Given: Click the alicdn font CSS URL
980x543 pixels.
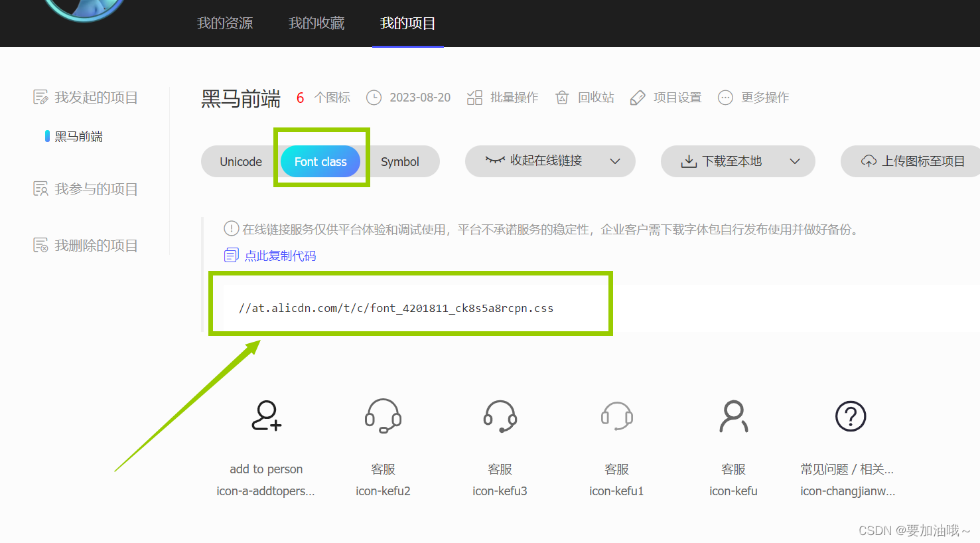Looking at the screenshot, I should pos(396,308).
